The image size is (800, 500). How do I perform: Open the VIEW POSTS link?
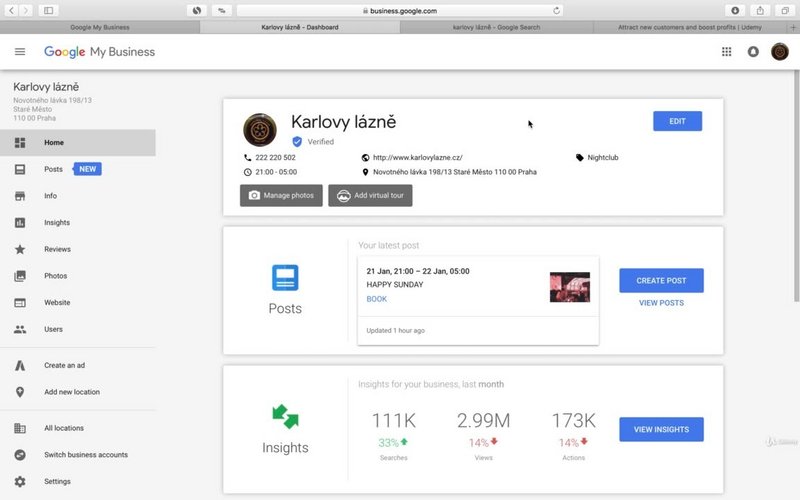click(x=661, y=303)
